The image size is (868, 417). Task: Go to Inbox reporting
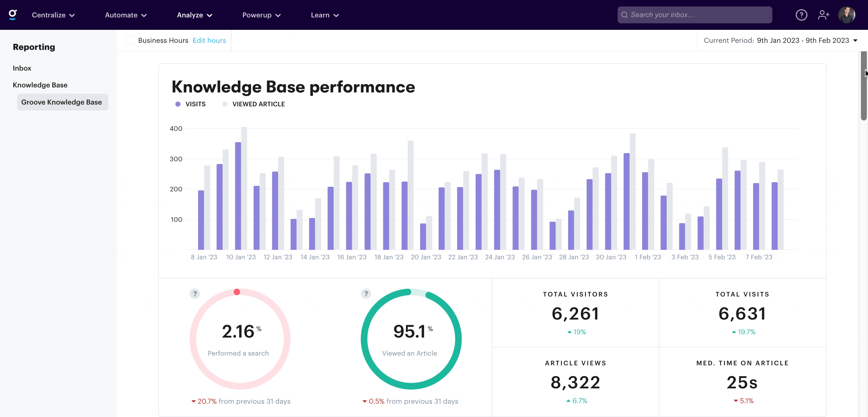(x=22, y=68)
